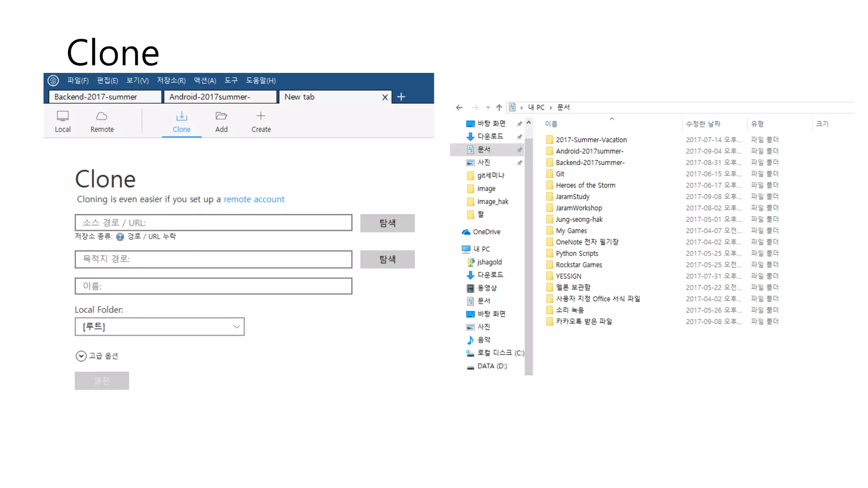868x488 pixels.
Task: Click the Local computer icon
Action: click(63, 116)
